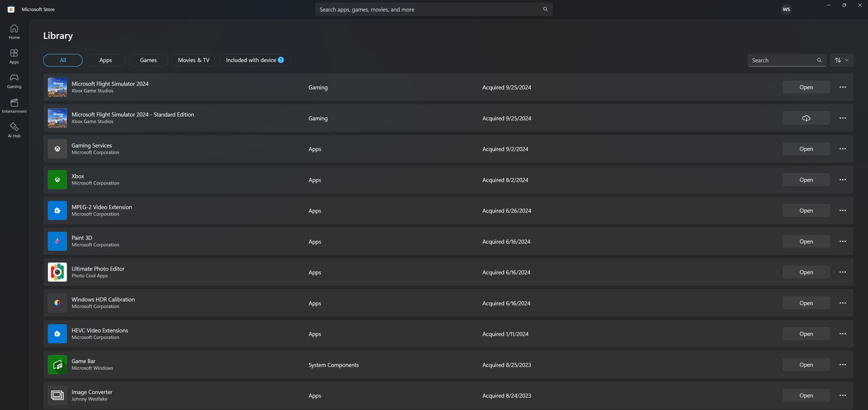Open more options for Game Bar
Screen dimensions: 868x410
(843, 365)
